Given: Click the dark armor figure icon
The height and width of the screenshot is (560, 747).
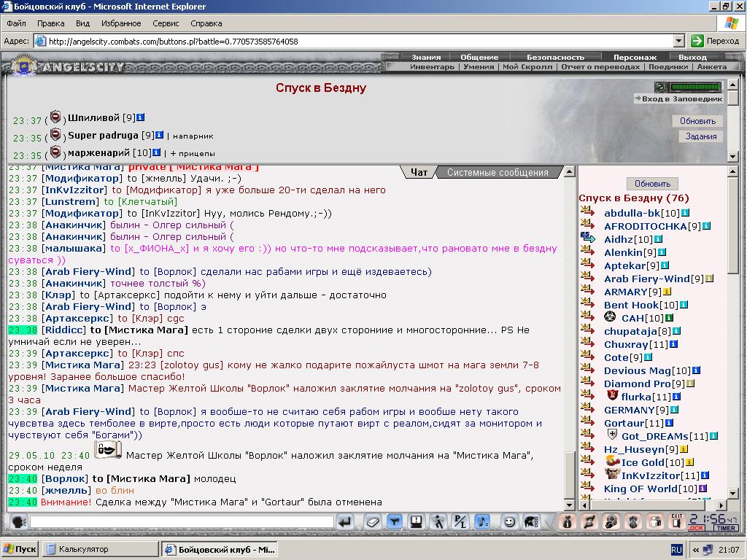Looking at the screenshot, I should (x=632, y=522).
